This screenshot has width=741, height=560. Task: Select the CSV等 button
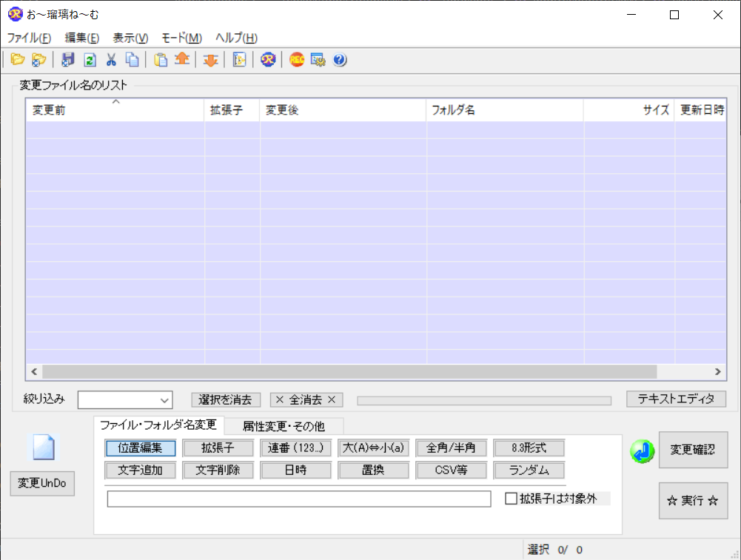click(451, 470)
